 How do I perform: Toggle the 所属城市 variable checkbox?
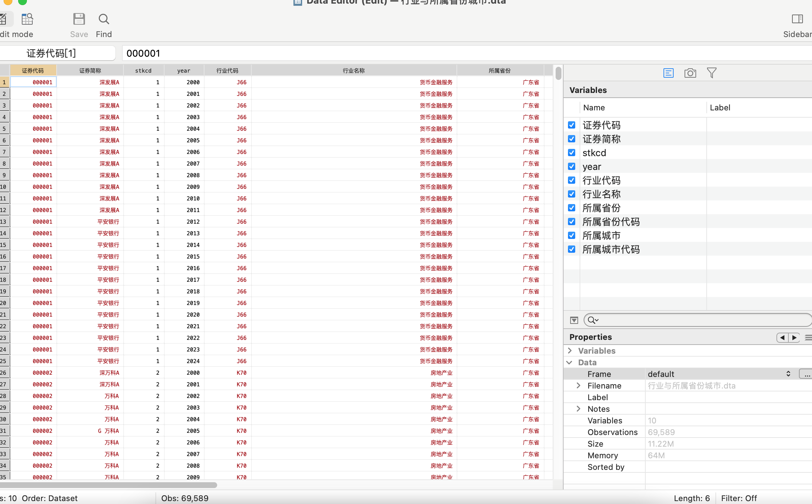click(572, 236)
